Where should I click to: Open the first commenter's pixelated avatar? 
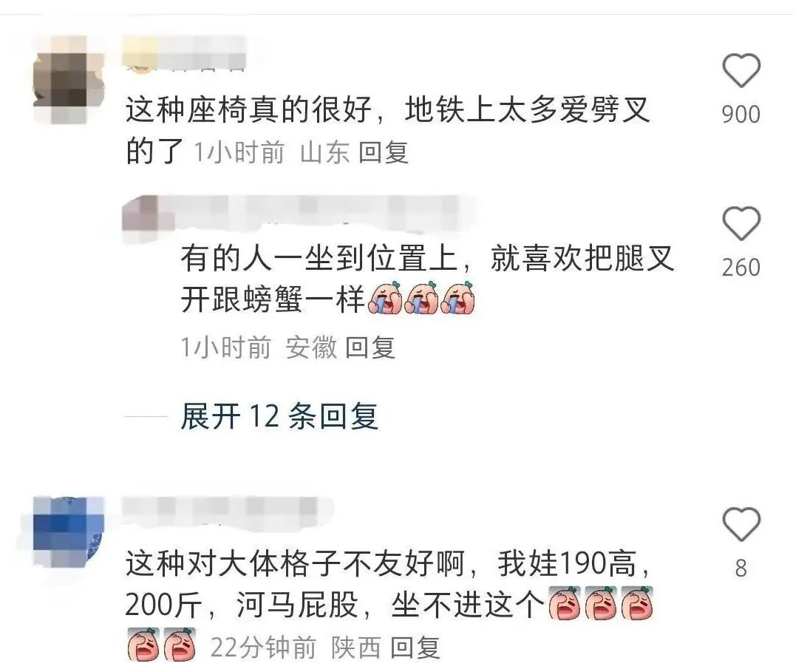click(x=67, y=79)
